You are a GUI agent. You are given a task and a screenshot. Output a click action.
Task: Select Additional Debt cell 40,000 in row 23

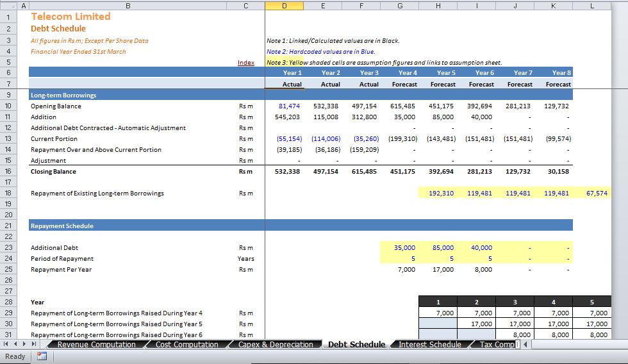coord(477,247)
